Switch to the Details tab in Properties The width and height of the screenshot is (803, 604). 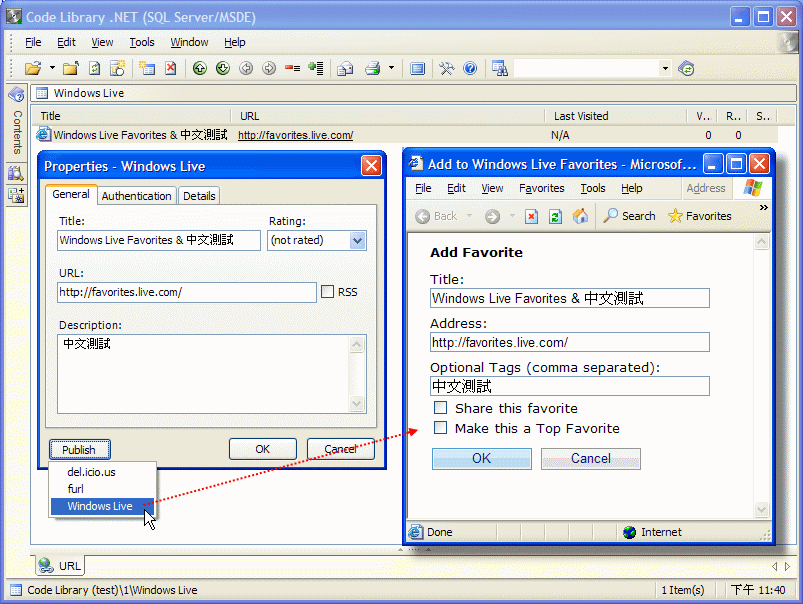pyautogui.click(x=199, y=196)
